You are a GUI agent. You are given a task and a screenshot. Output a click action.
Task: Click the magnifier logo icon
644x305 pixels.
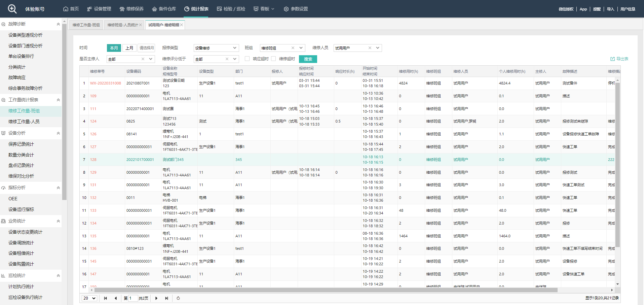click(x=12, y=9)
